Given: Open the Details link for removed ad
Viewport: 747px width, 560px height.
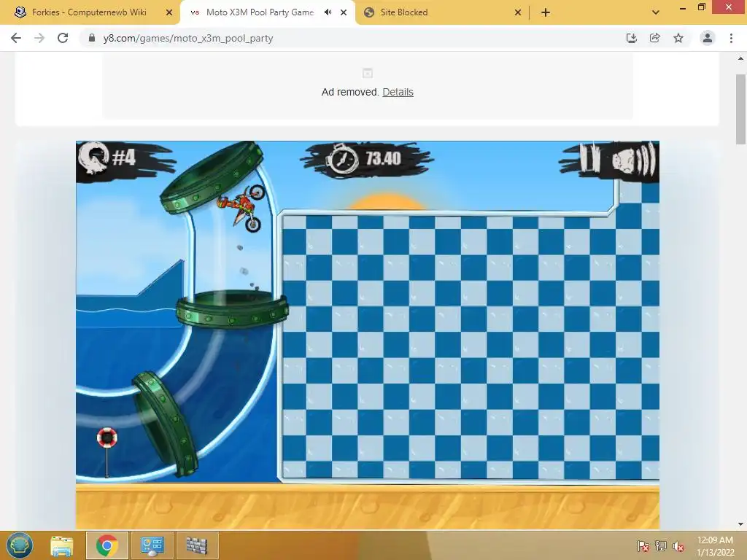Looking at the screenshot, I should point(398,92).
